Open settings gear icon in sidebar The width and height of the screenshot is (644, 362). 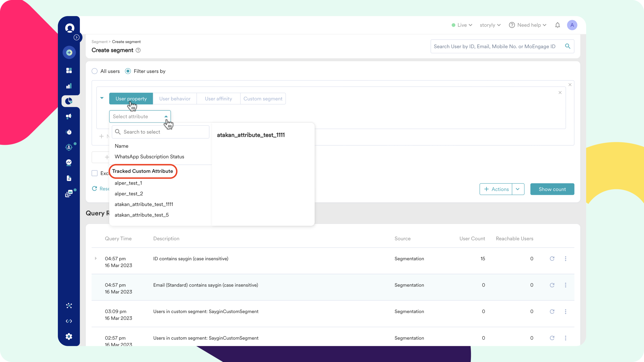tap(69, 336)
